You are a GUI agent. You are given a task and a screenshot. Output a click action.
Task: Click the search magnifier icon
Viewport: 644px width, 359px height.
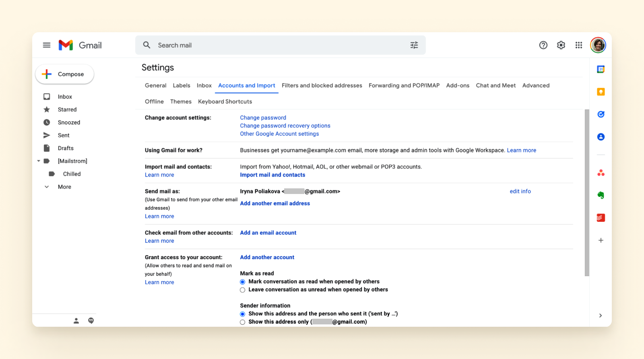[147, 45]
